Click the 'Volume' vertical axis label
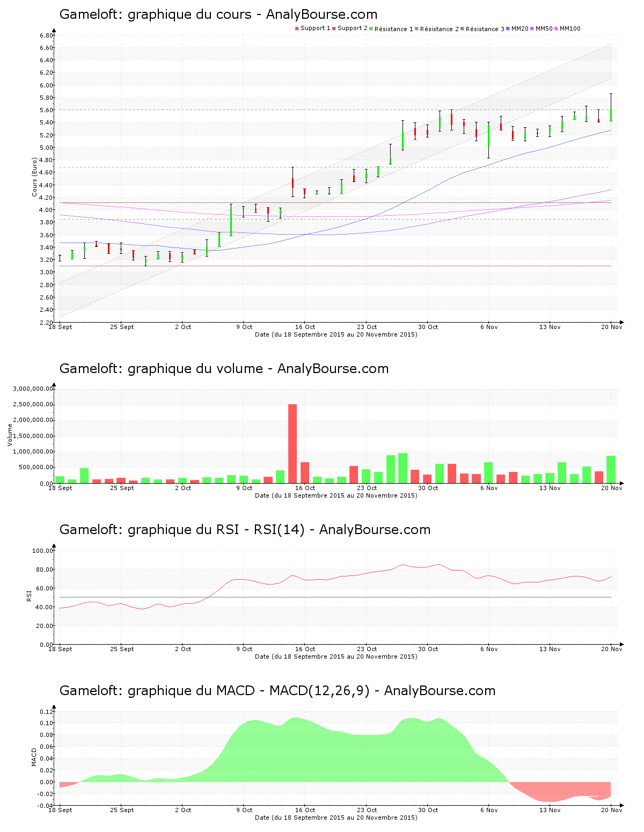644x832 pixels. (10, 435)
